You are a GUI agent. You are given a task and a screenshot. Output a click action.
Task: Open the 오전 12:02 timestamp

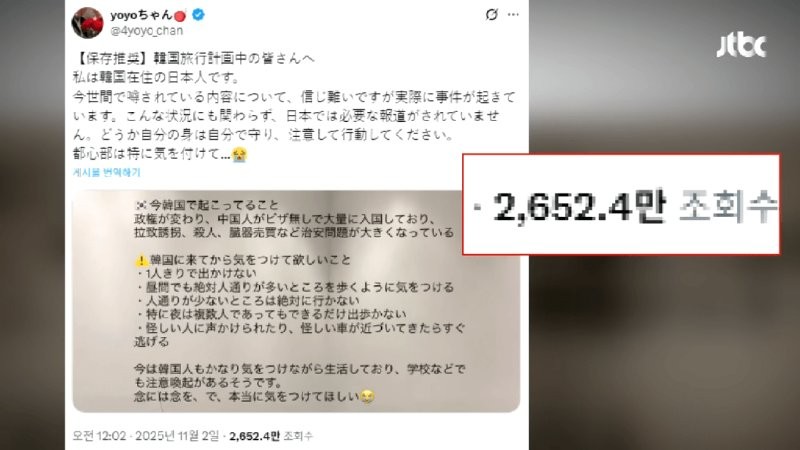coord(99,436)
